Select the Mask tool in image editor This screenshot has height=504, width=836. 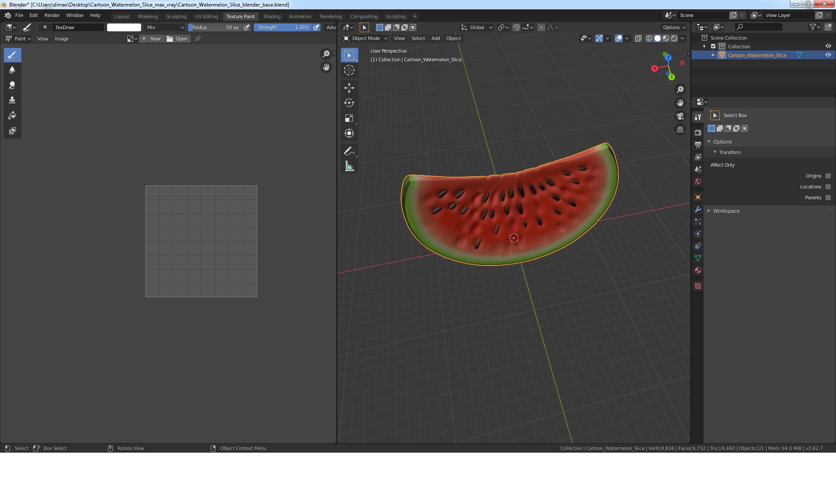pos(12,131)
